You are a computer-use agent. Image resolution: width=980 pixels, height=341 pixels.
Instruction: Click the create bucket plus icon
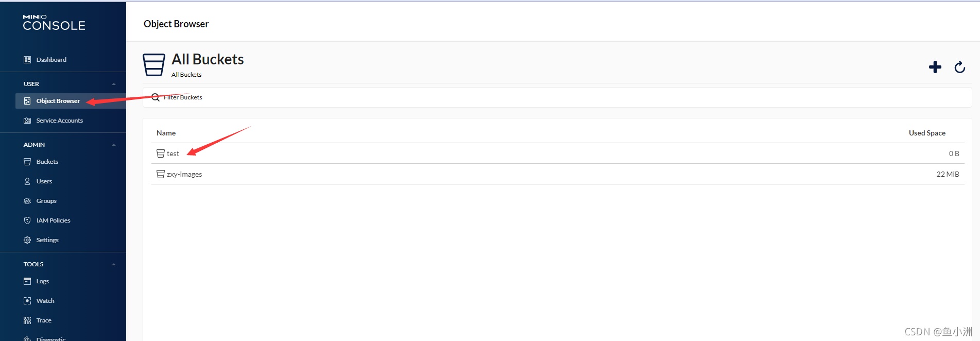coord(935,67)
